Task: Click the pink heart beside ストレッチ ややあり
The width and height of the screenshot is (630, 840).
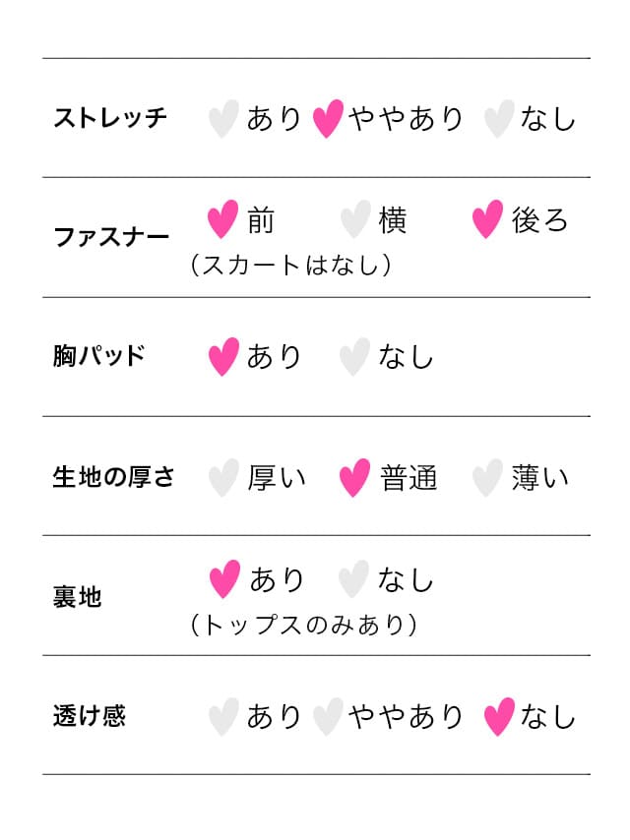Action: point(328,118)
